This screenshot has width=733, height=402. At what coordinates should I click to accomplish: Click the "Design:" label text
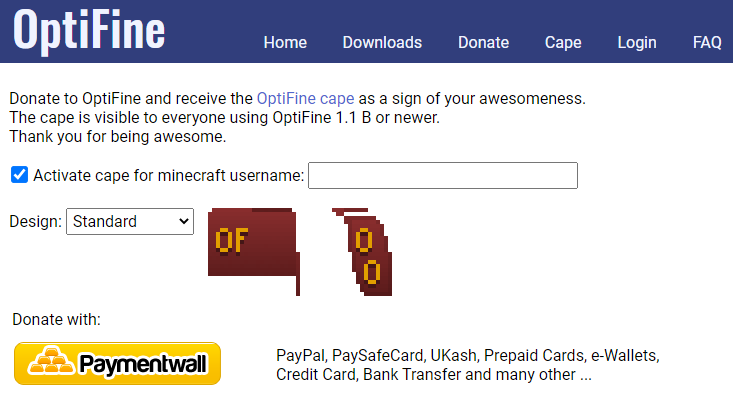pos(35,221)
